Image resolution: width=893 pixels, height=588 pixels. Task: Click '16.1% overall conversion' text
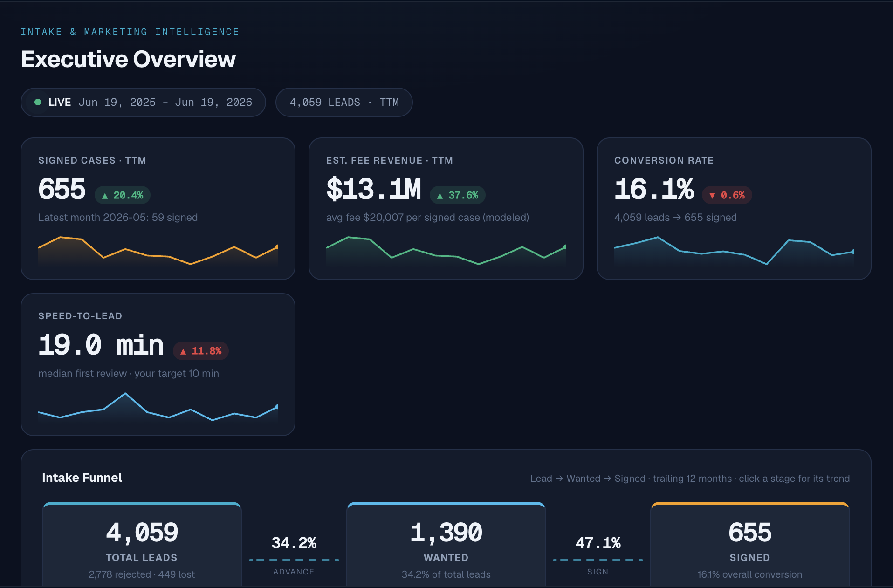click(x=750, y=574)
